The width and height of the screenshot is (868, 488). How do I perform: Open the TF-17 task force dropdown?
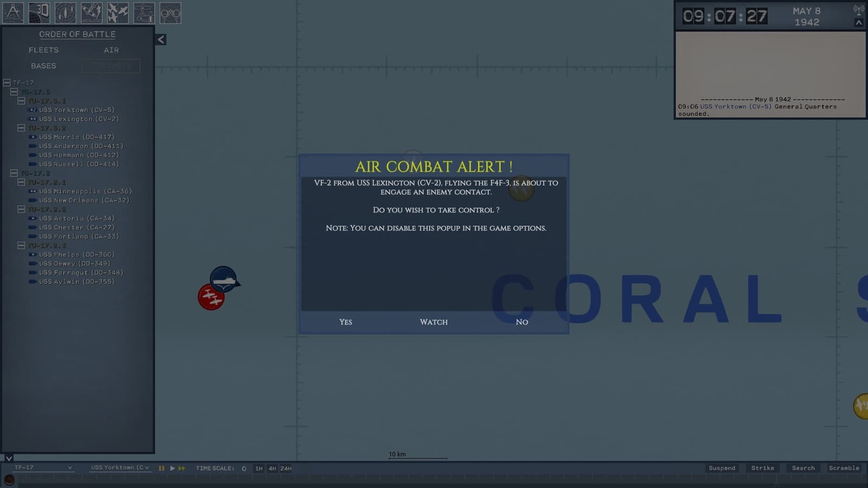pos(43,467)
